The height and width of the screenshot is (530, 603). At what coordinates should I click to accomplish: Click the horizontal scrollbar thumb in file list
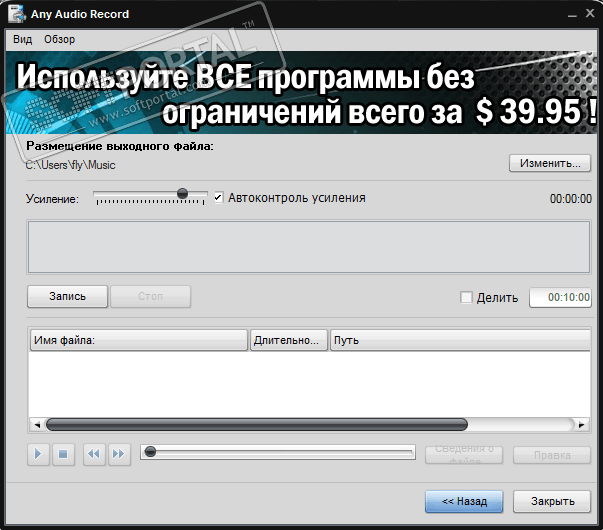257,425
